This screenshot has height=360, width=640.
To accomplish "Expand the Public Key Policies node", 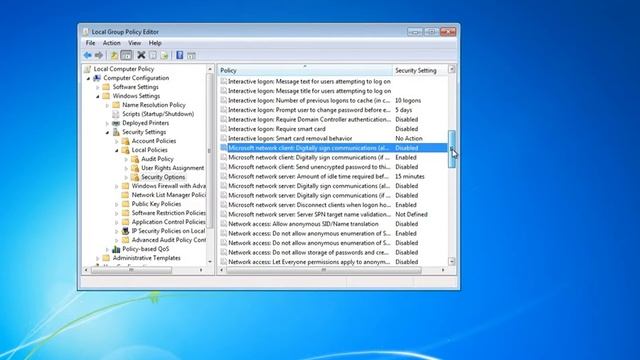I will click(x=117, y=204).
